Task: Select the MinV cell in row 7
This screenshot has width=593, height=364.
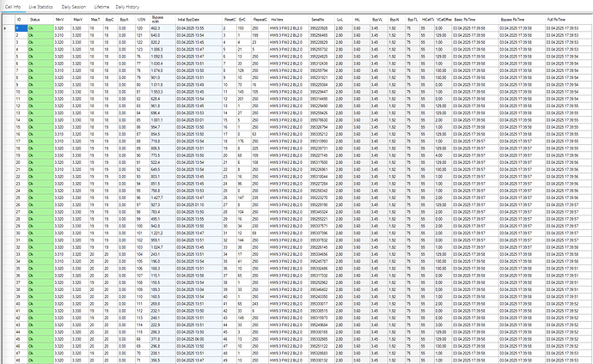Action: coord(62,70)
